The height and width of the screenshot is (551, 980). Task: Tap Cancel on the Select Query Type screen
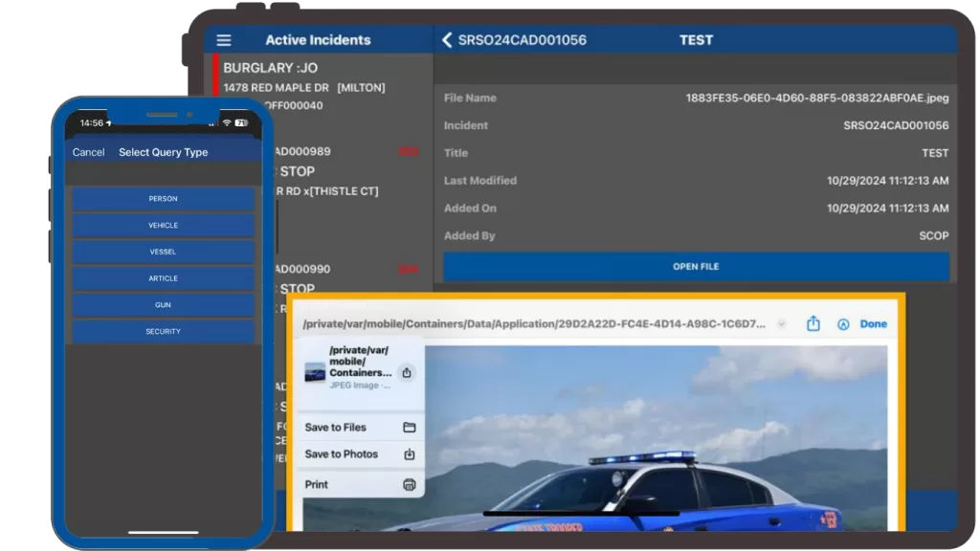[88, 151]
